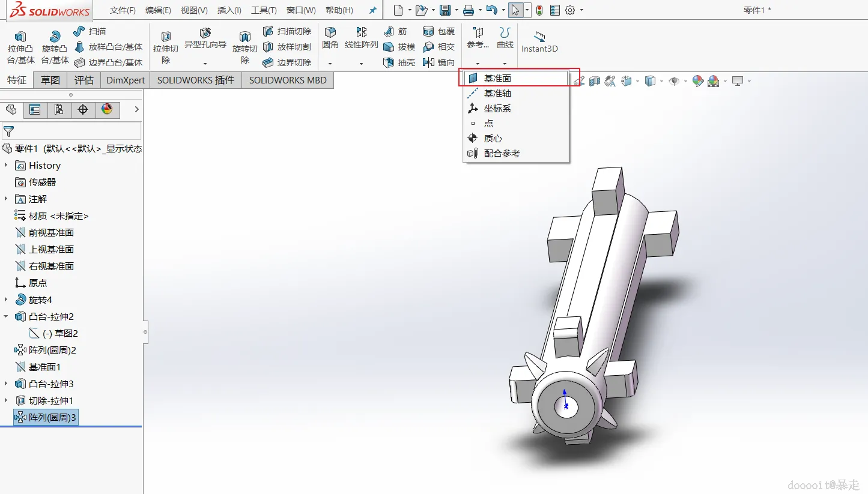This screenshot has height=494, width=868.
Task: Select 前视基准面 in the feature tree
Action: [51, 232]
